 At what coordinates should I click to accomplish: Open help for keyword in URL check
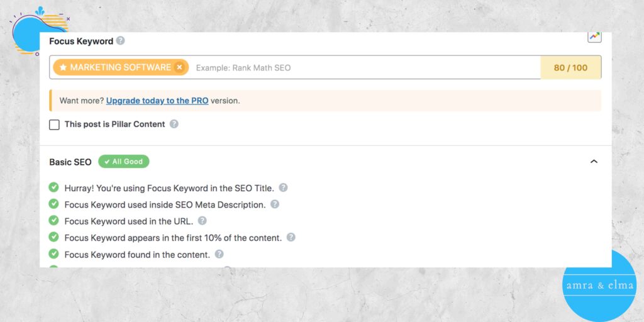[202, 221]
